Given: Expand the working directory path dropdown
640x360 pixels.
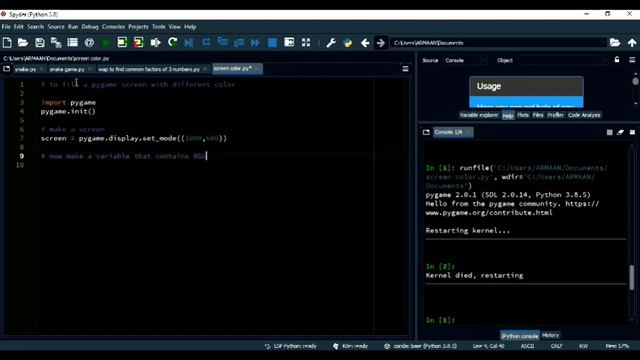Looking at the screenshot, I should click(604, 42).
